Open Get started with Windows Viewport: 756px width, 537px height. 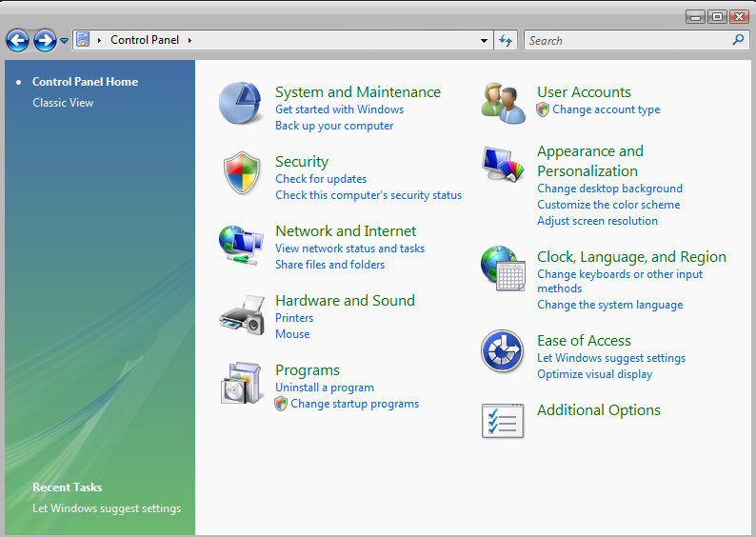[x=339, y=109]
